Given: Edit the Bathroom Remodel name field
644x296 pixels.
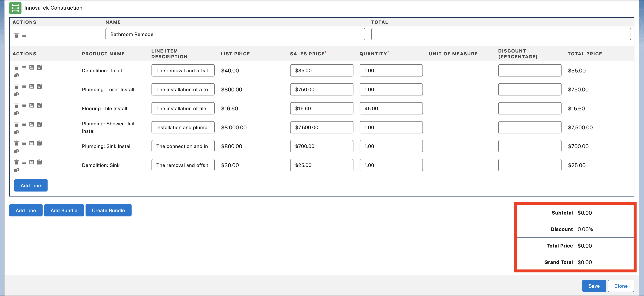Looking at the screenshot, I should 235,34.
